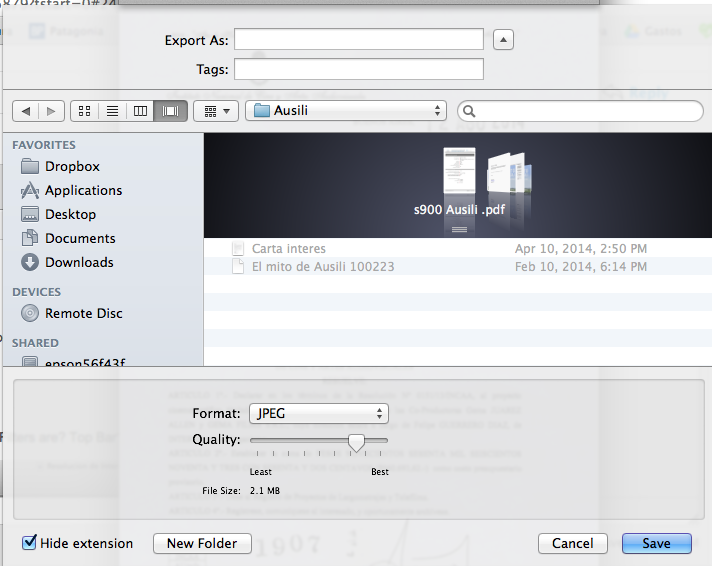Click the s900 Ausili .pdf label

click(x=460, y=209)
